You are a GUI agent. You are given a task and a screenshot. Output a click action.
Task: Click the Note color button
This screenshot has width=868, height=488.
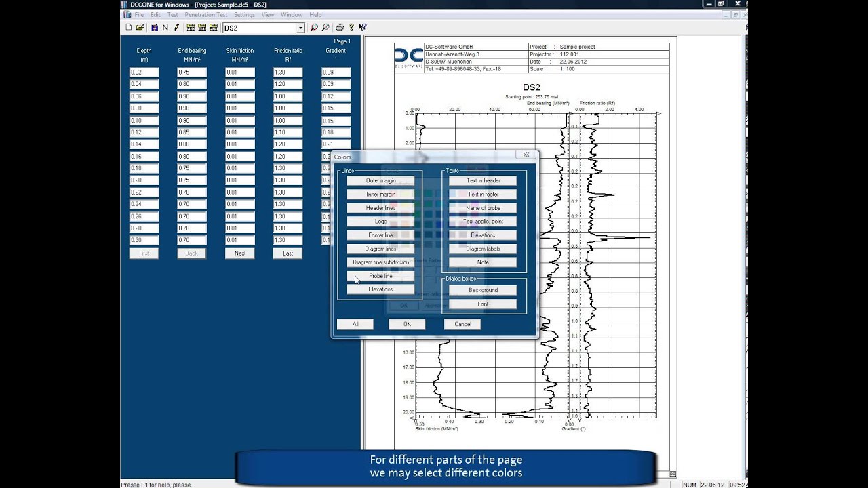click(483, 262)
